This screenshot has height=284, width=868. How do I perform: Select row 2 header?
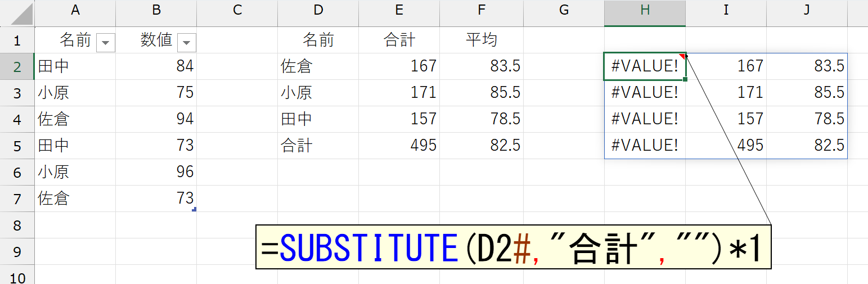click(17, 66)
